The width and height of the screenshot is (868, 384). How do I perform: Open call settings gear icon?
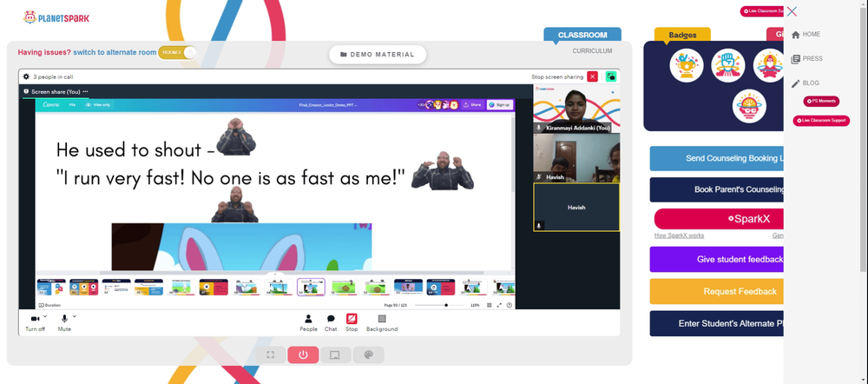(26, 76)
